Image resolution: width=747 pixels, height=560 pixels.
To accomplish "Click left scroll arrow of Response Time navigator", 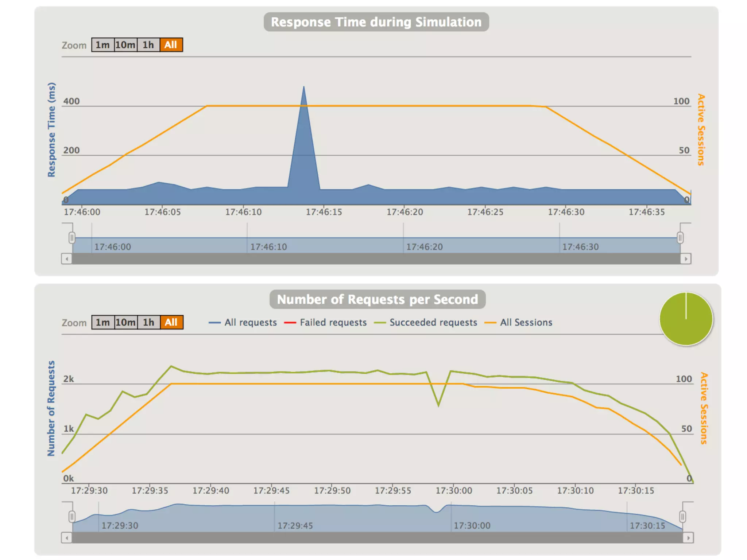I will (x=66, y=259).
